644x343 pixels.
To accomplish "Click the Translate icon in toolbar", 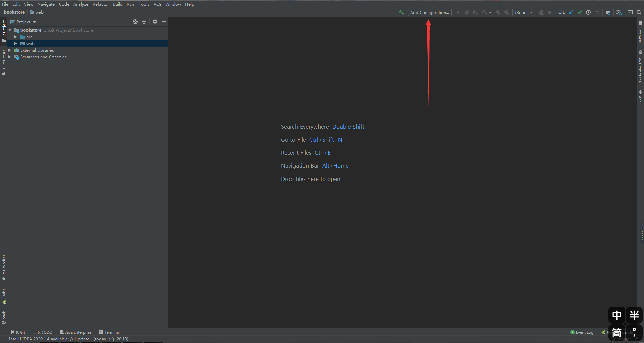I will point(619,12).
